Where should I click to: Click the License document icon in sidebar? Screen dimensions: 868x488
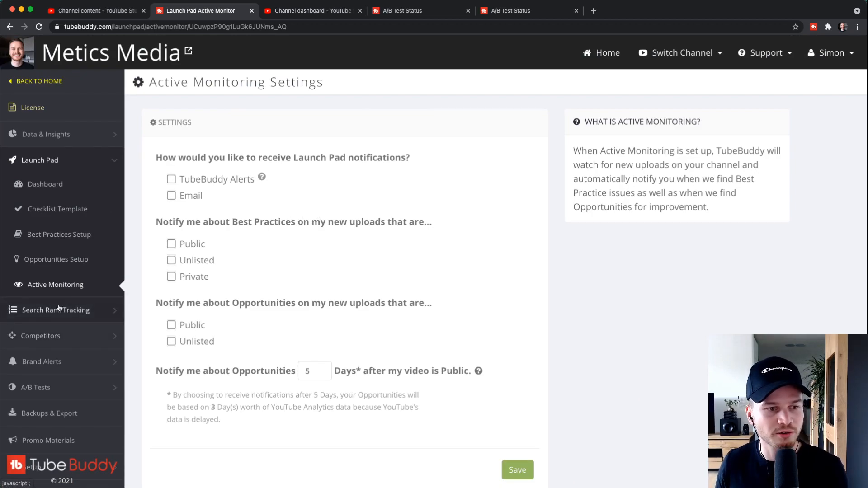pos(12,107)
